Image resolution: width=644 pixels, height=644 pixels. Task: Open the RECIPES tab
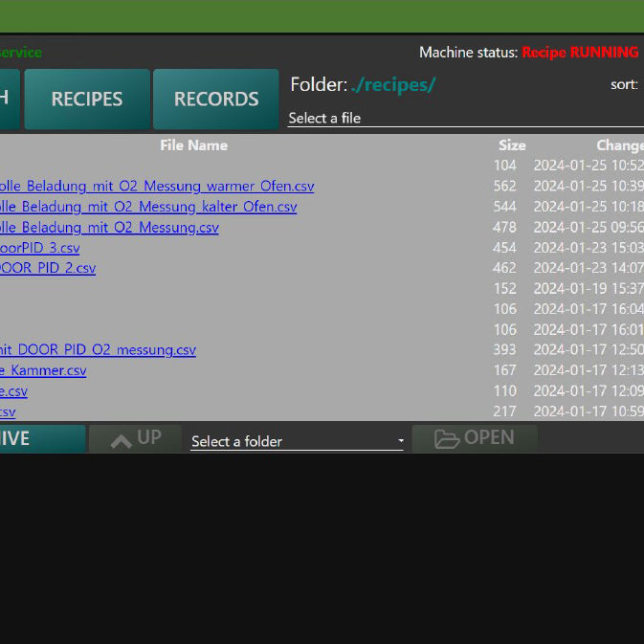(87, 99)
